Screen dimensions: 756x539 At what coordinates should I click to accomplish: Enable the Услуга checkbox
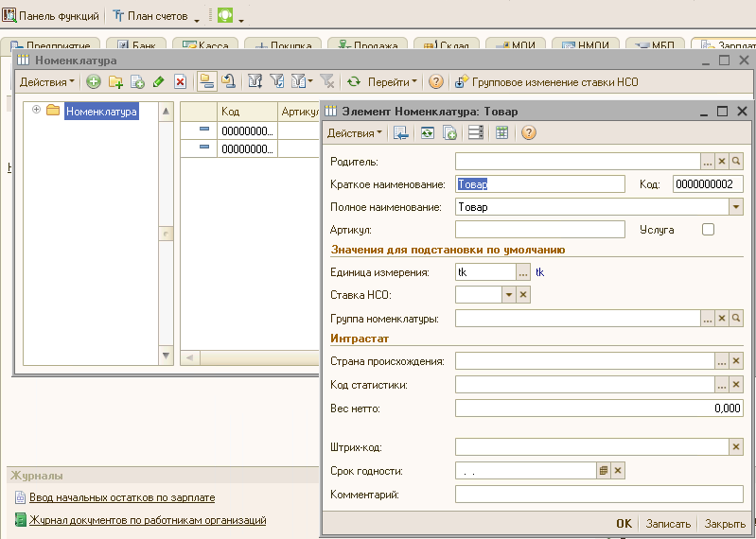708,229
